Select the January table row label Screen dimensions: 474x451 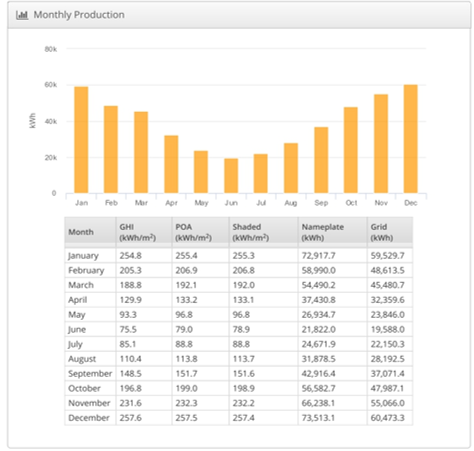(83, 256)
